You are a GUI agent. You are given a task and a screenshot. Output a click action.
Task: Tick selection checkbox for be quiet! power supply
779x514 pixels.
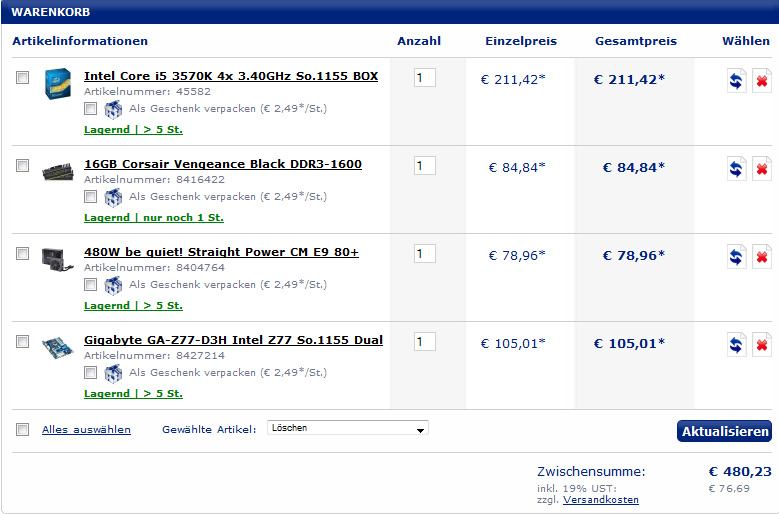pyautogui.click(x=22, y=254)
